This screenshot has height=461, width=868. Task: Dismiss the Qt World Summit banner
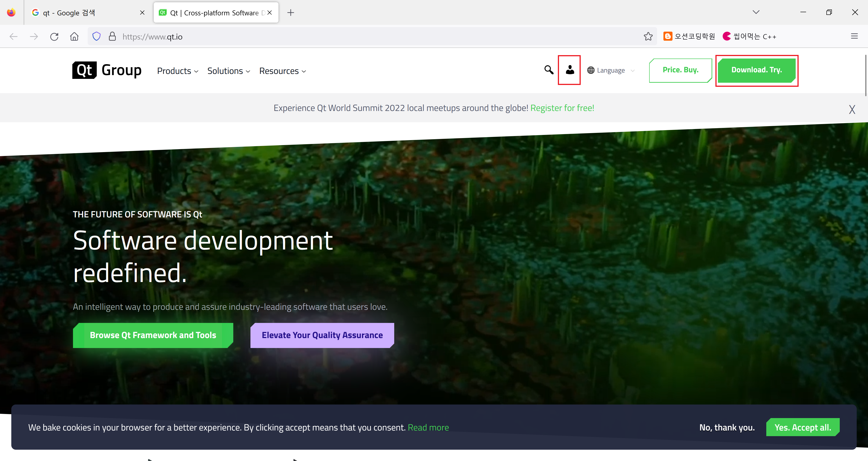(x=852, y=110)
